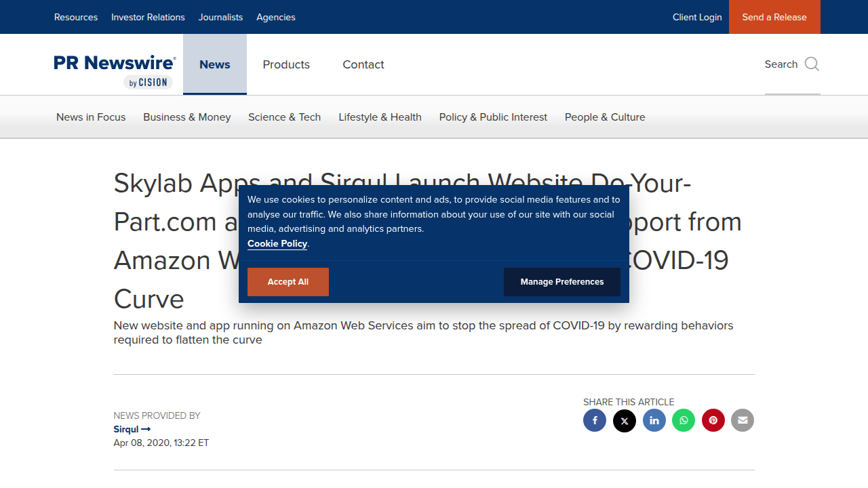868x488 pixels.
Task: Click Send a Release button
Action: point(774,17)
